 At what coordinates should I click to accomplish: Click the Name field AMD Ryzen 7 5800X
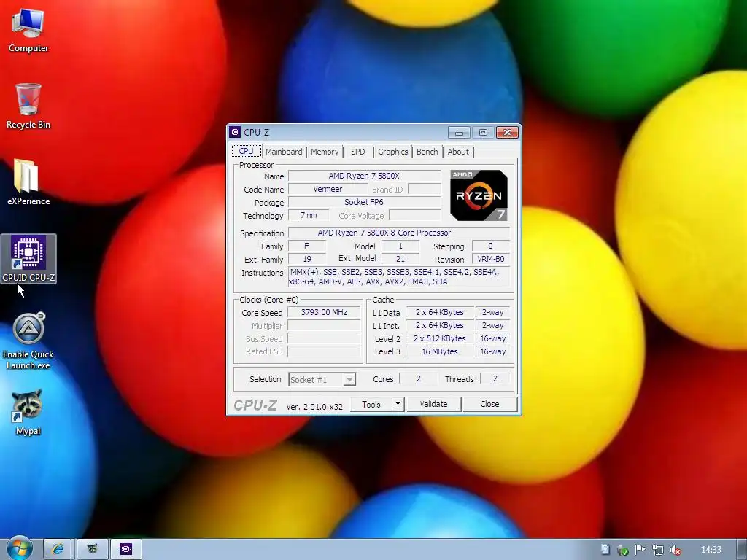(x=364, y=176)
